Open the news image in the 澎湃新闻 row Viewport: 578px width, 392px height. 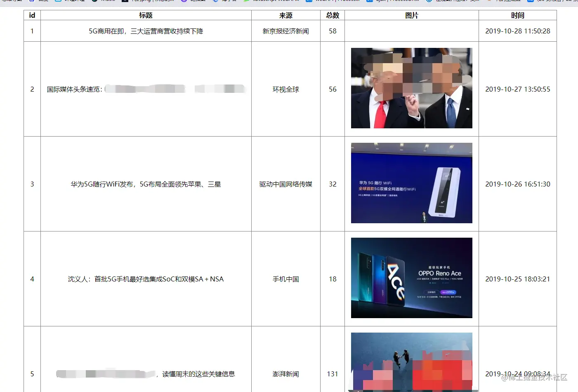click(412, 362)
